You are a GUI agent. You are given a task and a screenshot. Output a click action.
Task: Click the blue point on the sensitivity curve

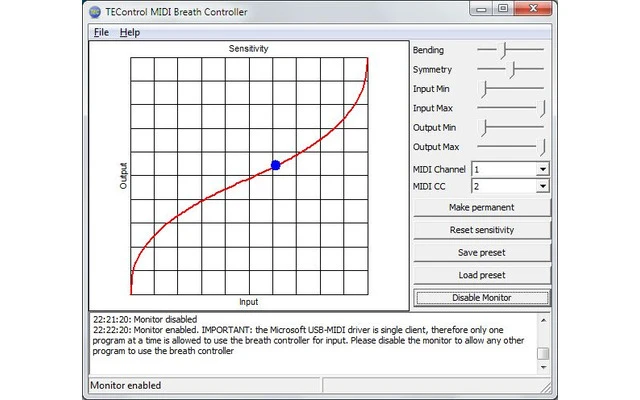click(276, 165)
